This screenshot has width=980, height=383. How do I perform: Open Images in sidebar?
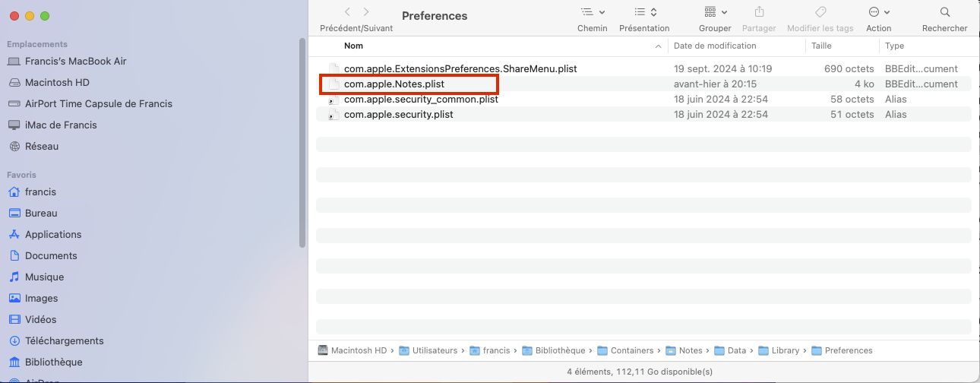pos(41,298)
